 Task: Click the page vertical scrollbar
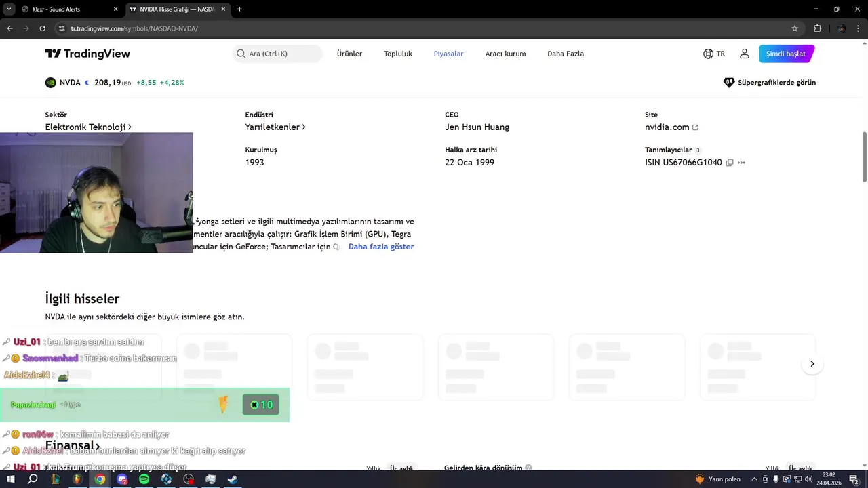[x=865, y=157]
